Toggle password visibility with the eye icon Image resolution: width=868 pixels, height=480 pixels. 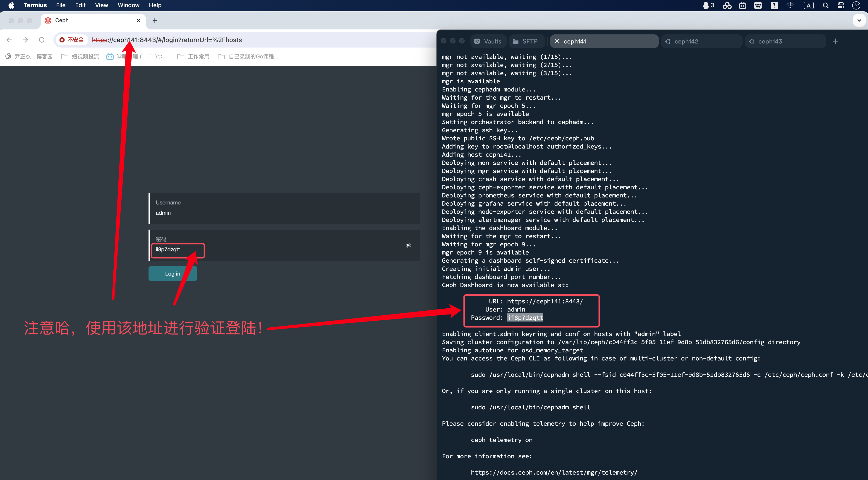click(408, 245)
